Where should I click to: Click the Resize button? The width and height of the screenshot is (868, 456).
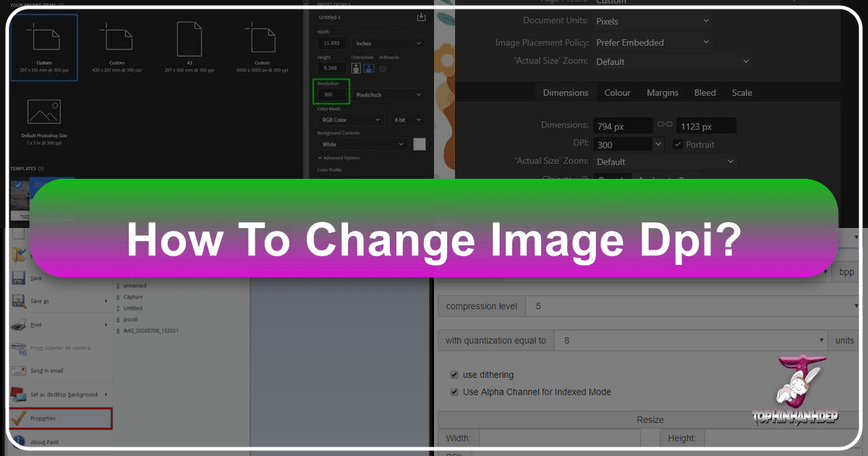[650, 419]
